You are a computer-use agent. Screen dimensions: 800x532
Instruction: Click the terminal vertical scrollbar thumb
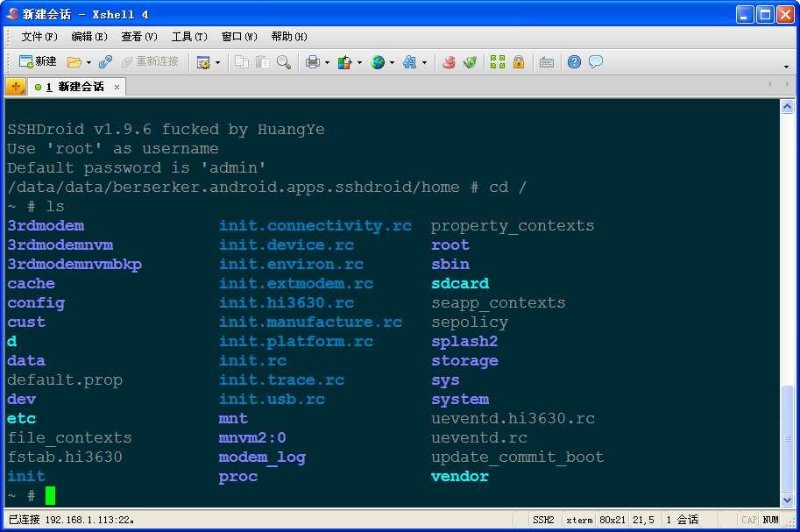787,438
